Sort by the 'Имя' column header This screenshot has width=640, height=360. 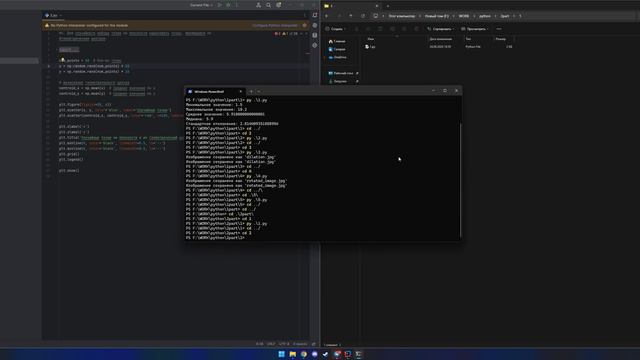pyautogui.click(x=371, y=39)
